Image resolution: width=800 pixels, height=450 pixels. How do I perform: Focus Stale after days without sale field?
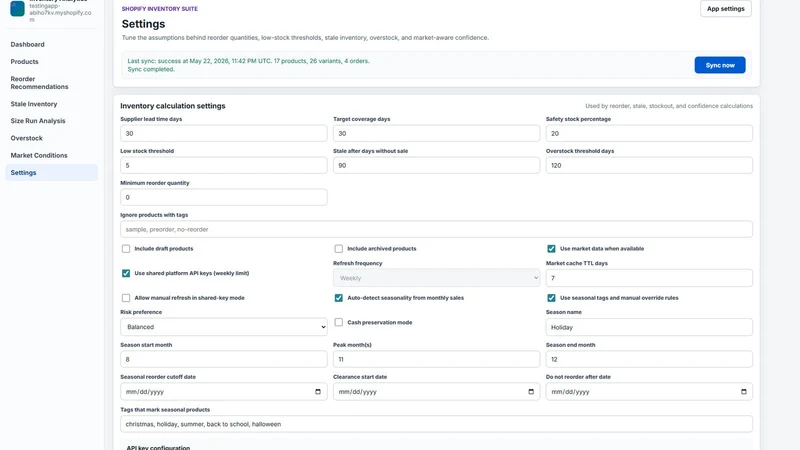(x=436, y=165)
